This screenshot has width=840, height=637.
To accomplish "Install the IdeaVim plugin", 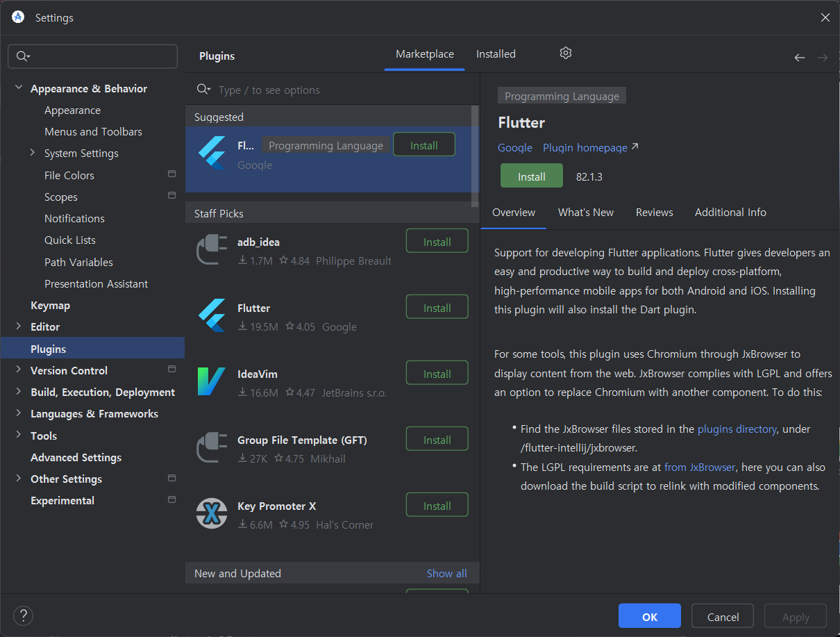I will click(437, 373).
